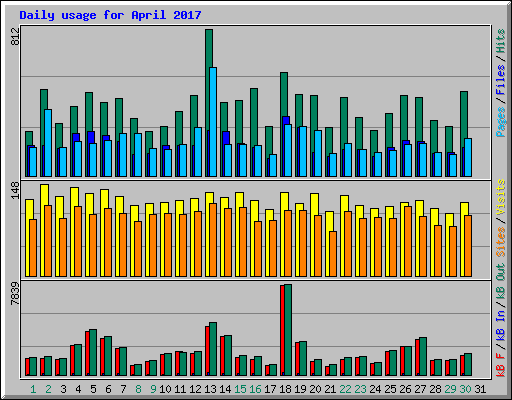512x400 pixels.
Task: Click day label 21 on the x-axis
Action: pyautogui.click(x=330, y=389)
